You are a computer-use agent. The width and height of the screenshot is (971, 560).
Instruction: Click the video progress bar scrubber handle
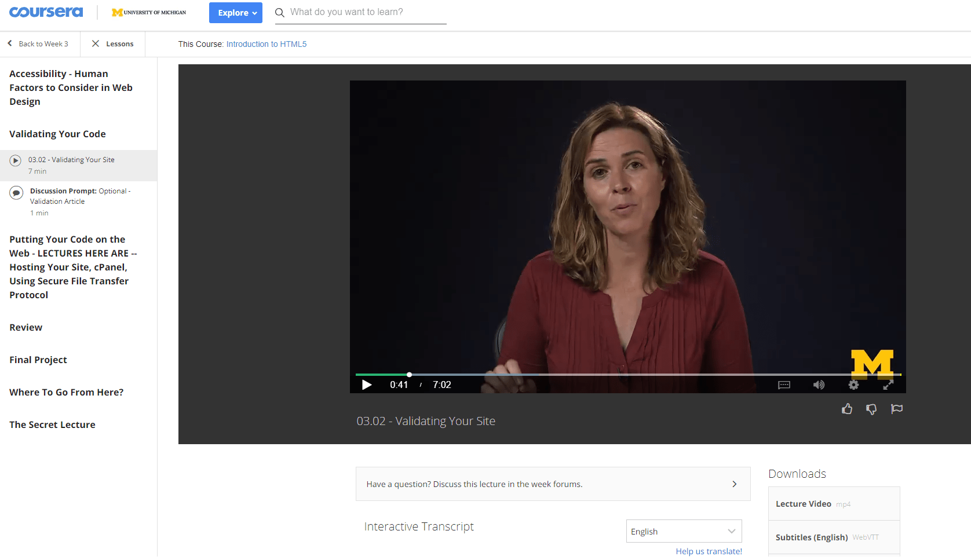click(x=409, y=375)
